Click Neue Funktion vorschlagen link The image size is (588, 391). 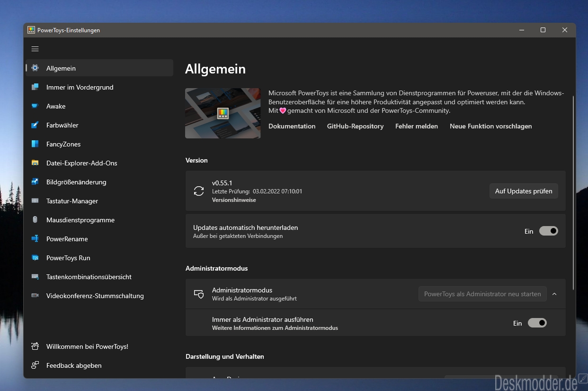[491, 126]
